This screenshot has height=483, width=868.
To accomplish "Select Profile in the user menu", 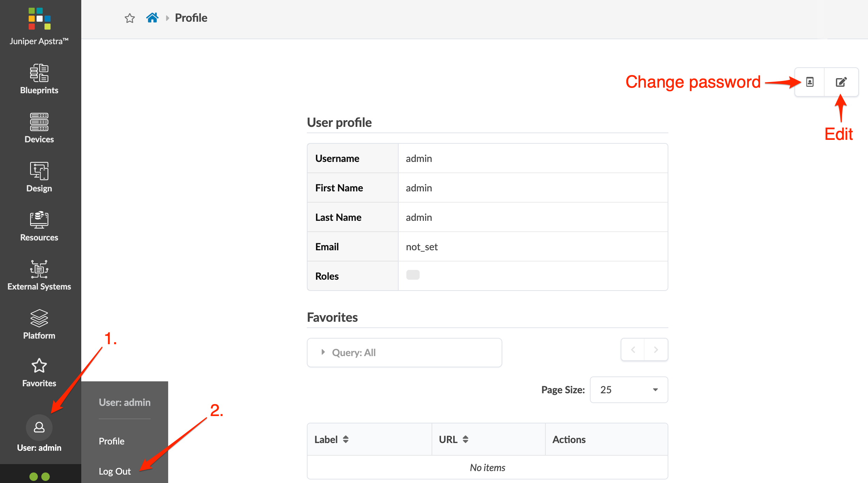I will click(x=111, y=441).
